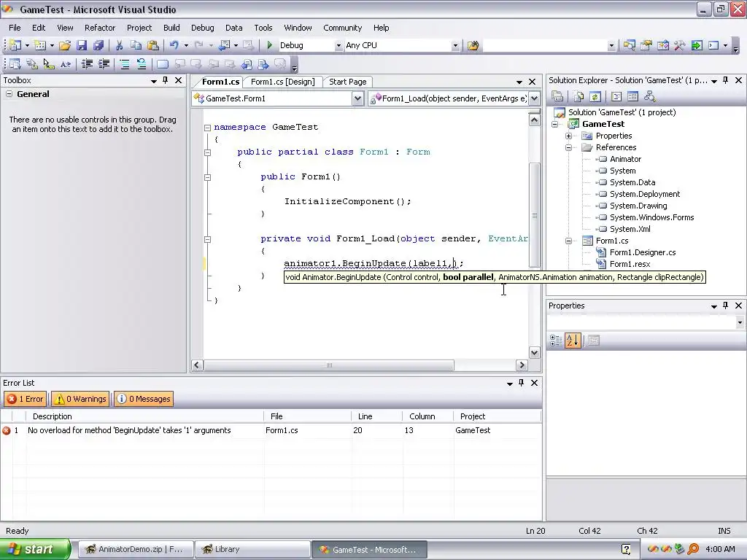Toggle auto-hide pin on Solution Explorer
Screen dimensions: 747x560
coord(726,80)
